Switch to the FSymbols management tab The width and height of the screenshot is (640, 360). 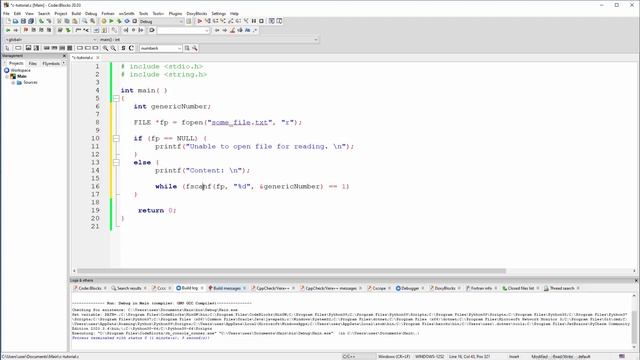(x=51, y=63)
